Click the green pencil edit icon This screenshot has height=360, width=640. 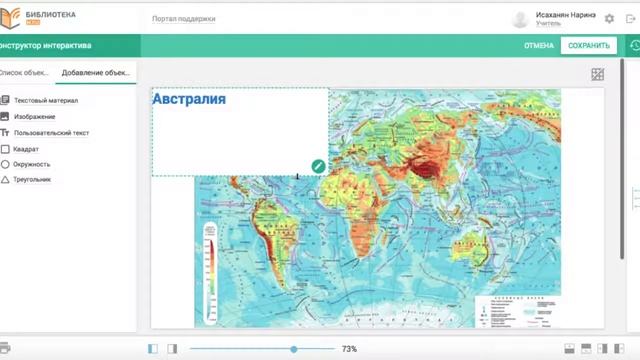pos(318,166)
